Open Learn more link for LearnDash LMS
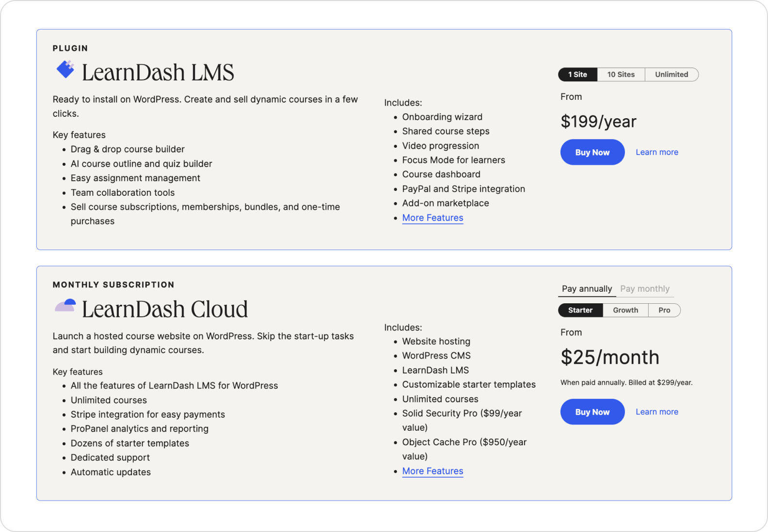 coord(657,152)
